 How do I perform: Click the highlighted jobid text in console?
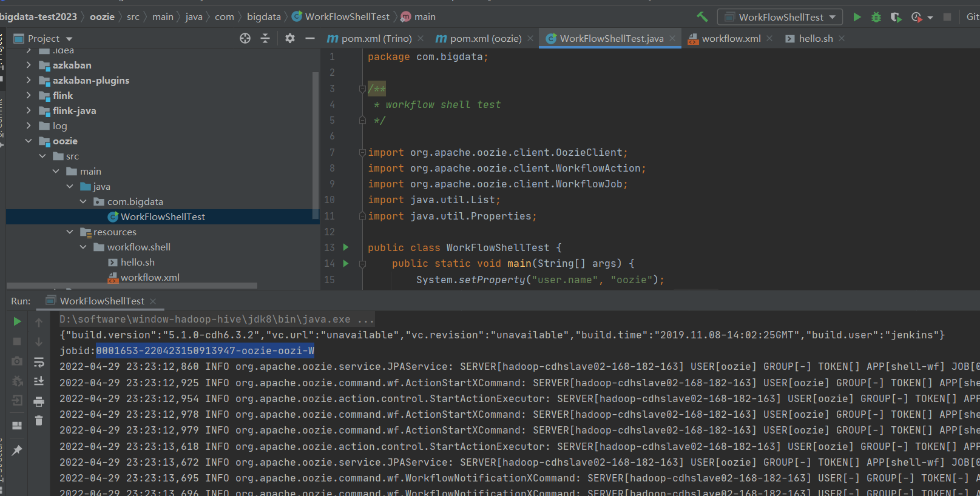coord(205,350)
